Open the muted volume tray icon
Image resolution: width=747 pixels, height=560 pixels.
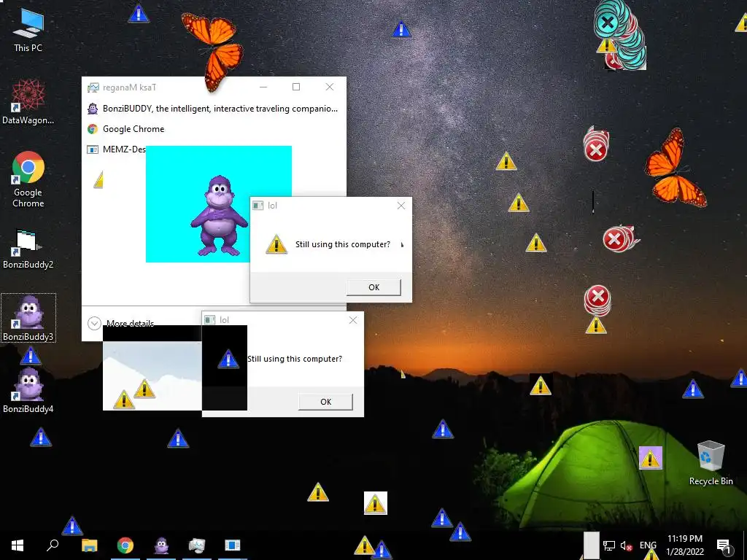(626, 545)
